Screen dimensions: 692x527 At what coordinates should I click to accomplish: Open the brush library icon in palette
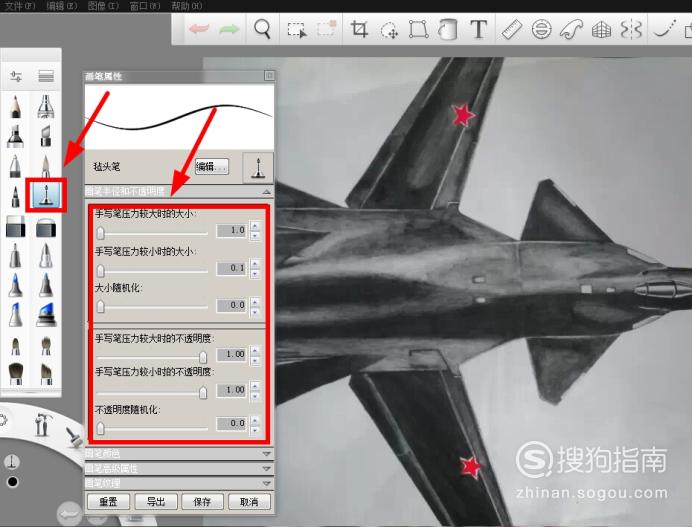[46, 76]
